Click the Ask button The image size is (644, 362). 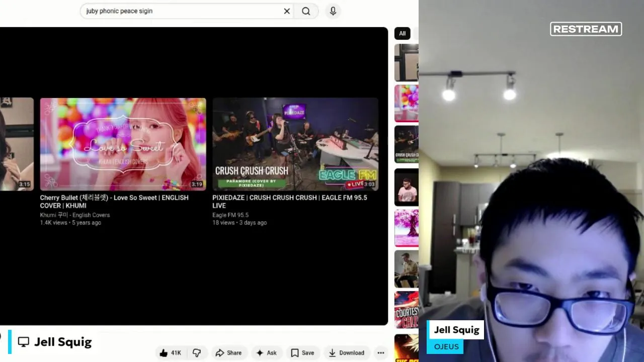click(x=267, y=353)
